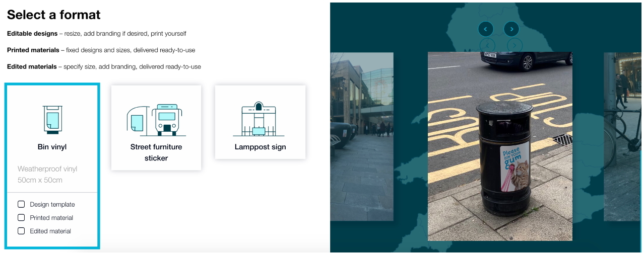Screen dimensions: 644x256
Task: Open the Lamppost sign card
Action: (x=260, y=122)
